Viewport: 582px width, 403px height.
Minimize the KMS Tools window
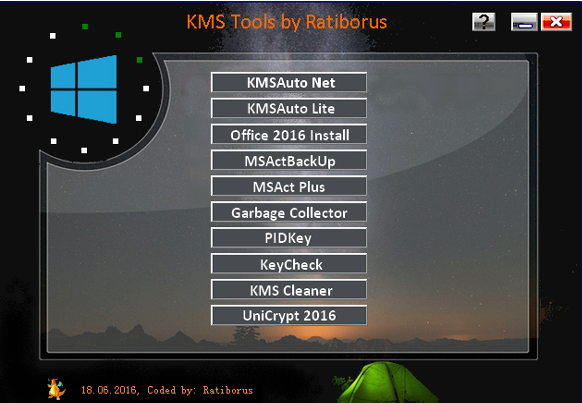[x=524, y=22]
